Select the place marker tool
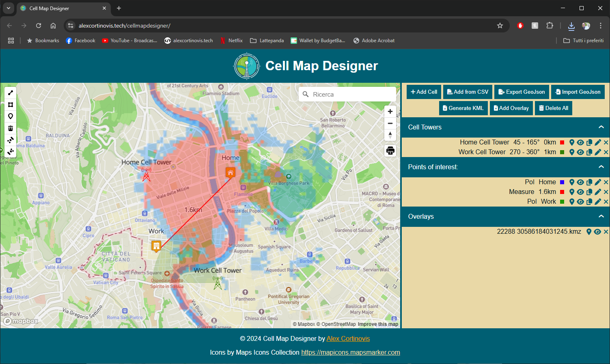Viewport: 610px width, 364px height. click(10, 116)
